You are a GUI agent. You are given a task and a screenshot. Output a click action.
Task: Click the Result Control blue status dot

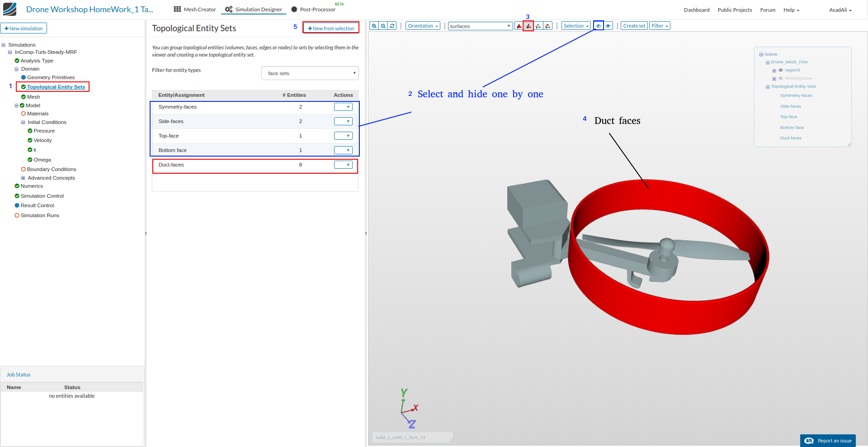[17, 205]
